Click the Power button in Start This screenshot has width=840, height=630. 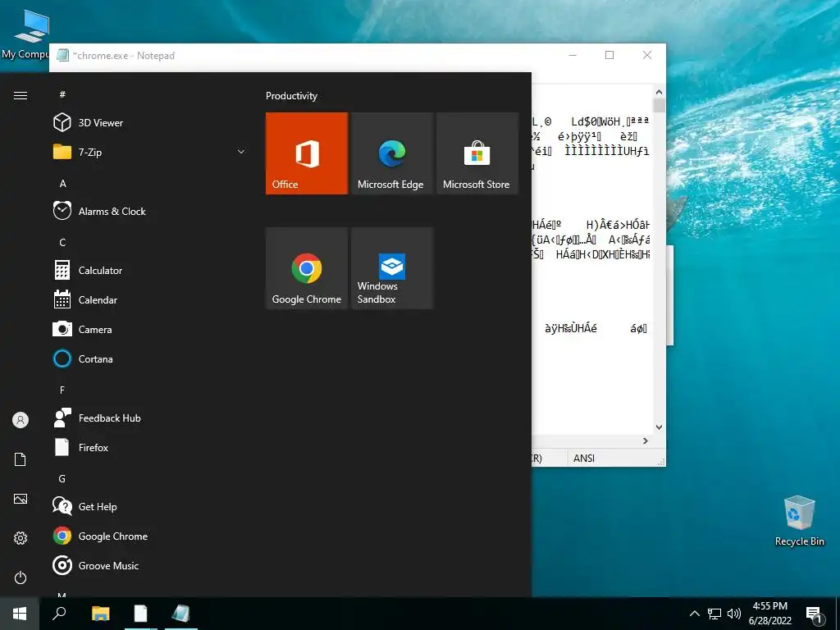pos(21,577)
